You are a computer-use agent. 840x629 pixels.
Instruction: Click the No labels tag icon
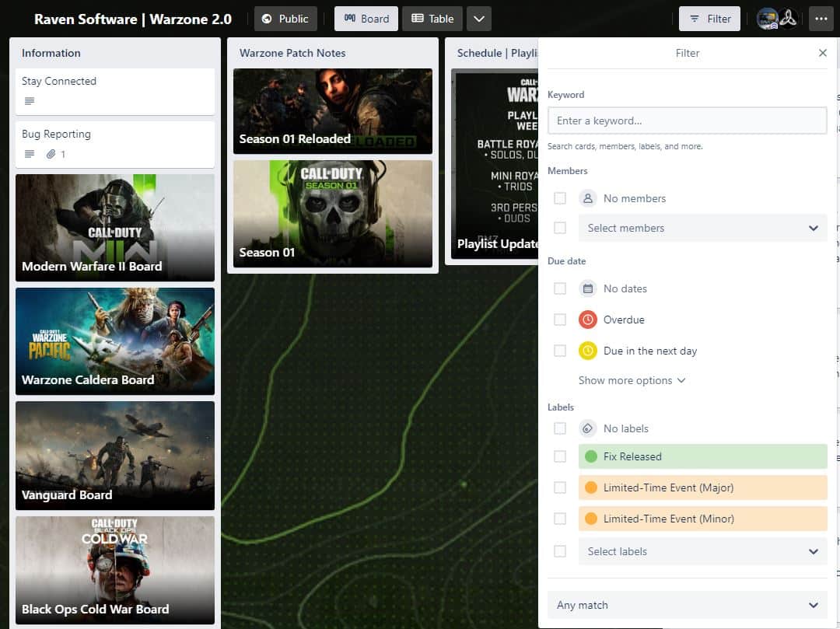[x=588, y=428]
